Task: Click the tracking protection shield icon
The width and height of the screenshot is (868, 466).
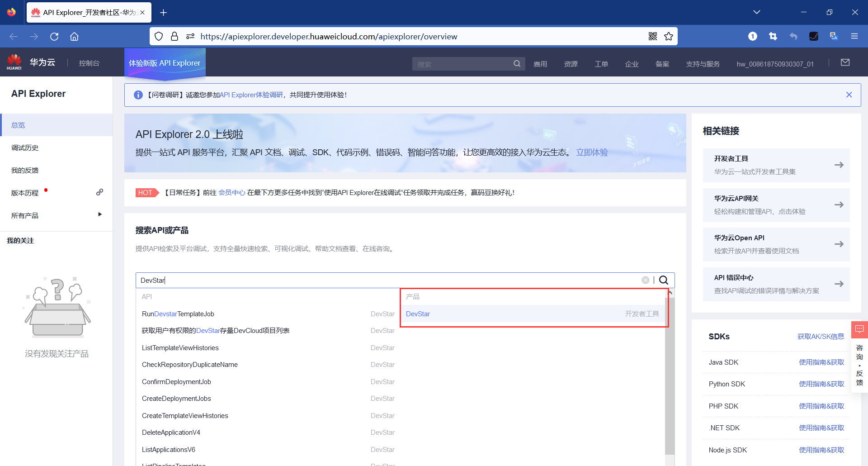Action: [x=159, y=36]
